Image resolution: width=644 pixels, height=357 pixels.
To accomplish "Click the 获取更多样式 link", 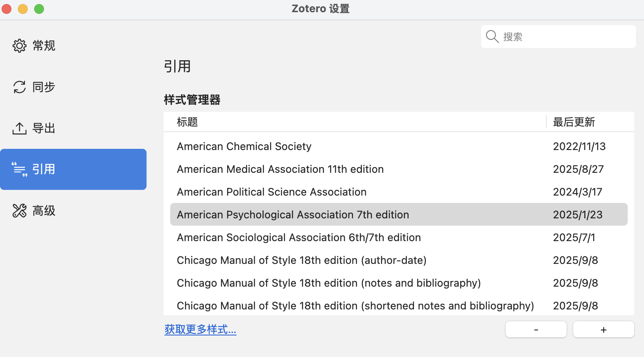I will (x=200, y=329).
